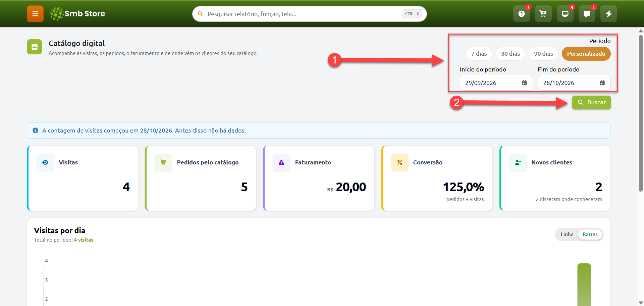Screen dimensions: 644x306
Task: Click the Visitas card value 4
Action: 126,187
